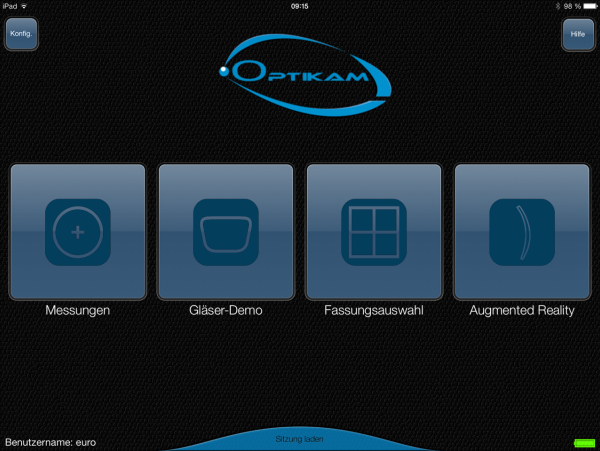
Task: Tap the 09:15 clock in the status bar
Action: (x=300, y=6)
